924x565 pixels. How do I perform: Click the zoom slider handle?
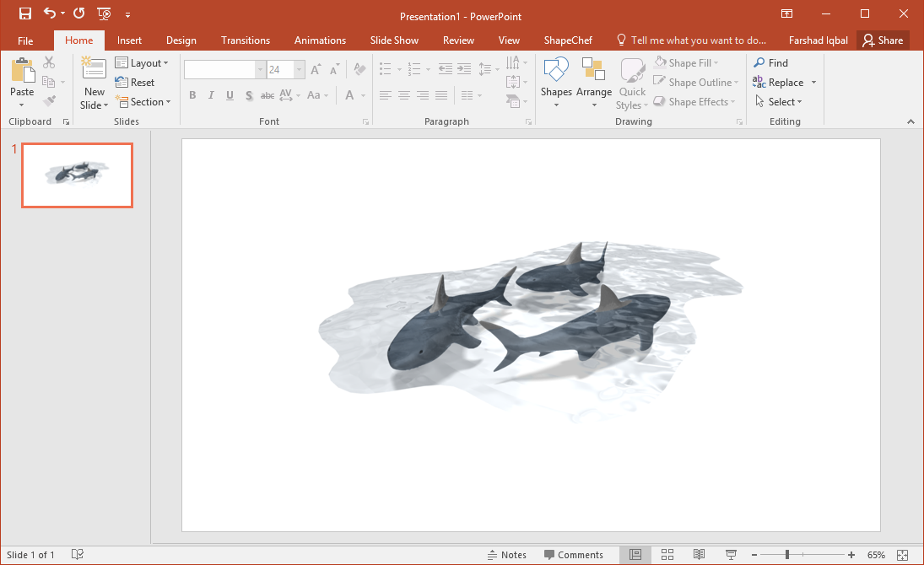[x=786, y=554]
